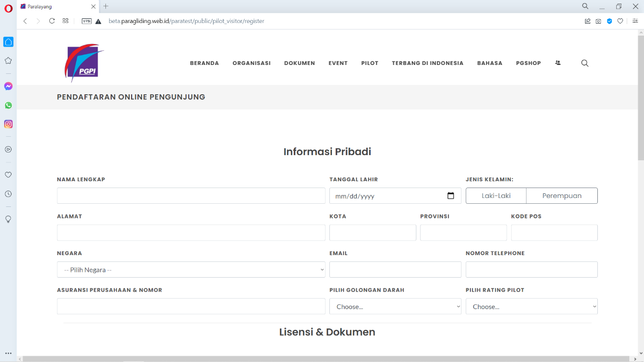
Task: Click the PGPI logo
Action: pos(83,63)
